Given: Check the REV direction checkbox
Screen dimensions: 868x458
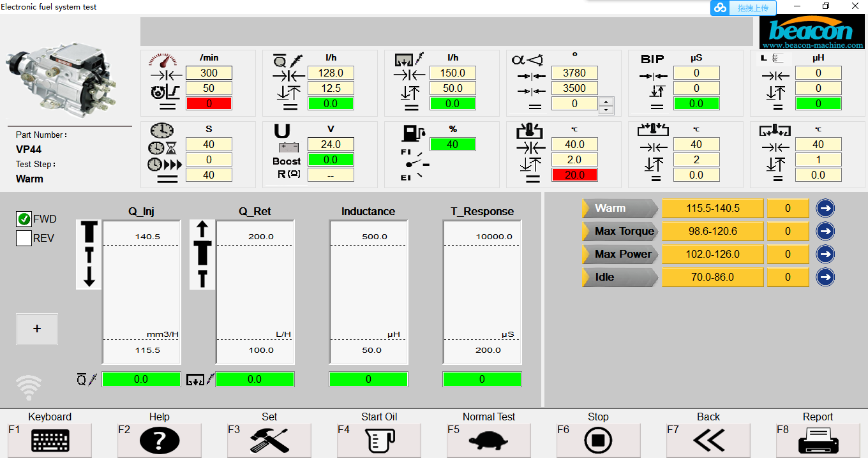Looking at the screenshot, I should [x=24, y=238].
